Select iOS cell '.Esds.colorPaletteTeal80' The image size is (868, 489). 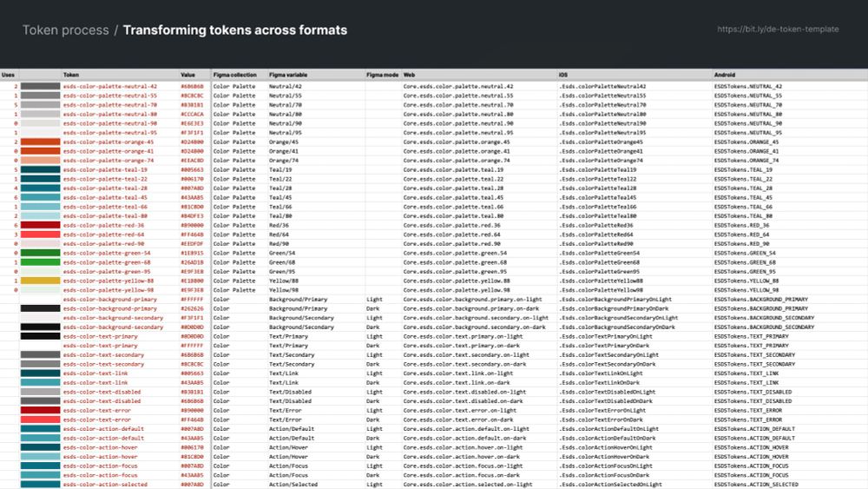point(598,216)
